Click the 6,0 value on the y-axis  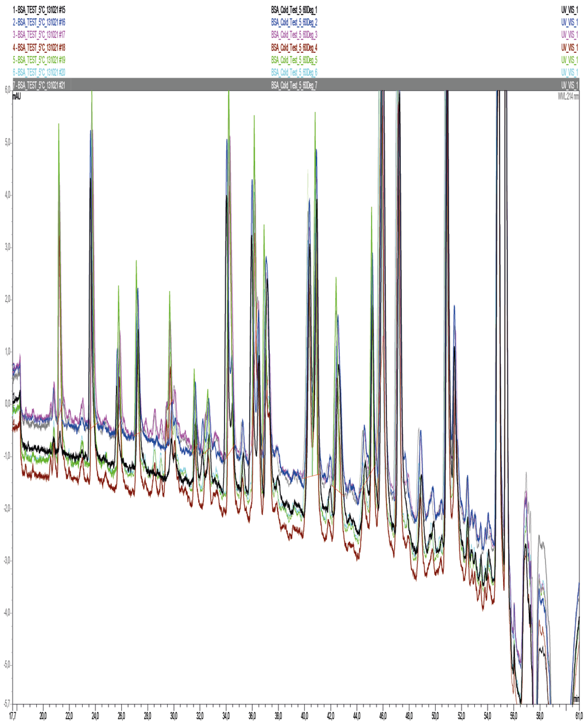click(6, 91)
